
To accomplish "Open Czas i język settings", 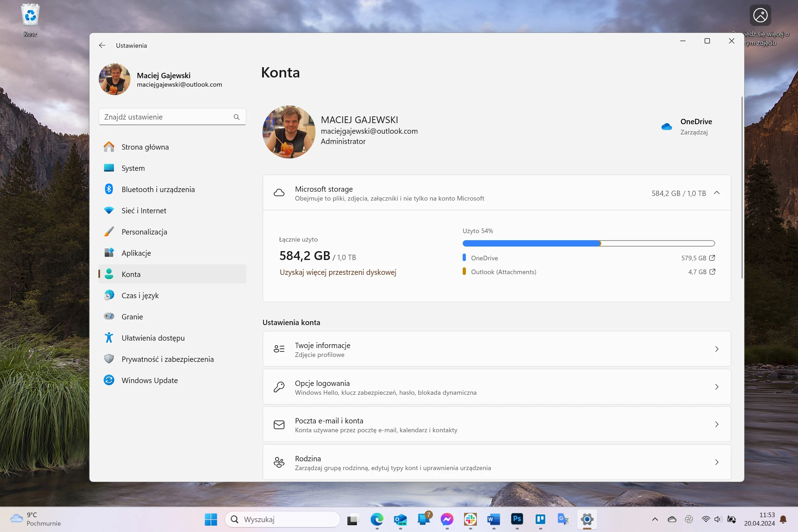I will click(x=172, y=295).
